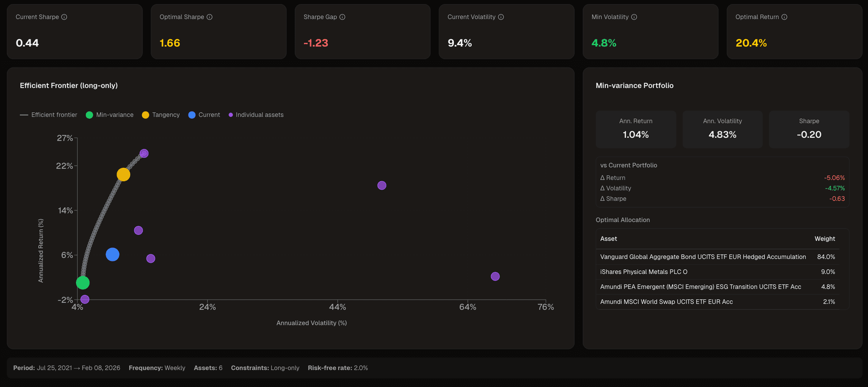Image resolution: width=868 pixels, height=387 pixels.
Task: Hide the Current portfolio legend item
Action: pyautogui.click(x=204, y=115)
